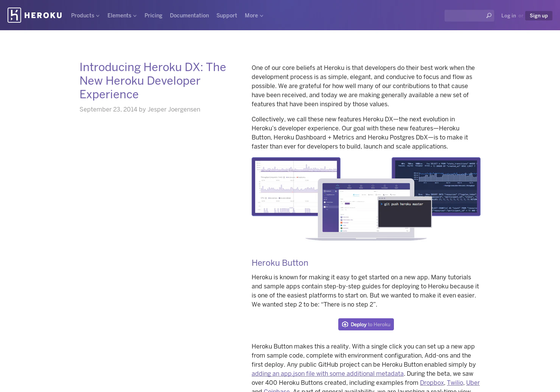Click the Heroku Button section heading
Viewport: 560px width, 392px height.
[x=280, y=263]
